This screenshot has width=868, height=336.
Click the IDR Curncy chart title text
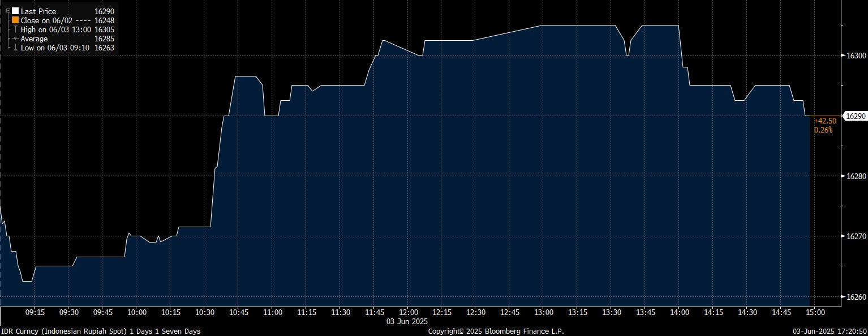click(101, 331)
